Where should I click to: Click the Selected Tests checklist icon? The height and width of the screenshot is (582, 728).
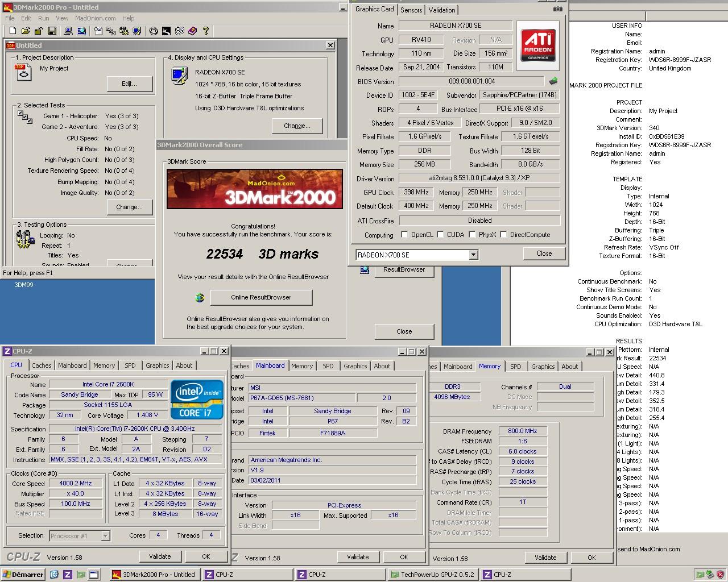click(x=24, y=117)
